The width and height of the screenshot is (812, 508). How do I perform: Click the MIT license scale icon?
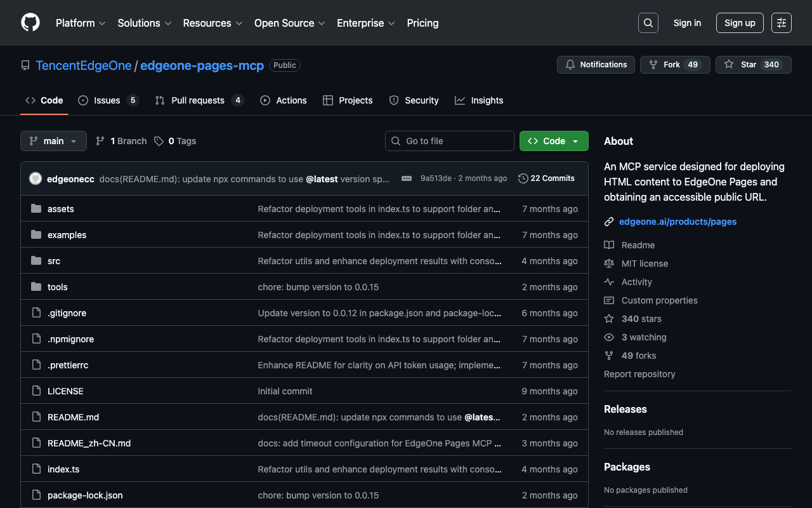coord(609,264)
